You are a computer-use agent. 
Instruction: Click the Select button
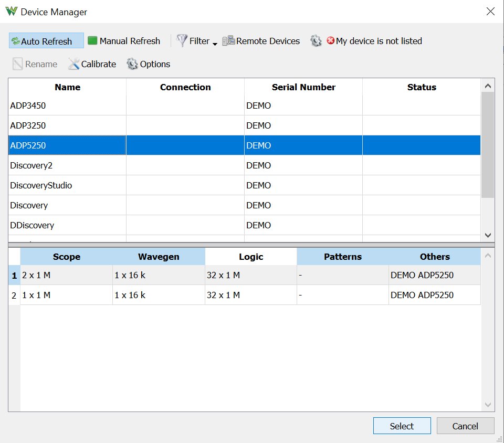(402, 426)
